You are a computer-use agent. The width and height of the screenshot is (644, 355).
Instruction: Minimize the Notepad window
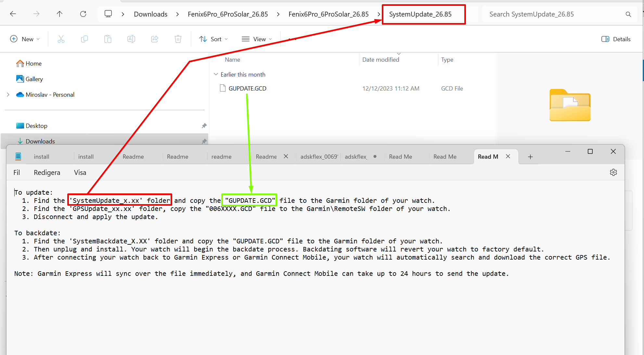point(568,151)
